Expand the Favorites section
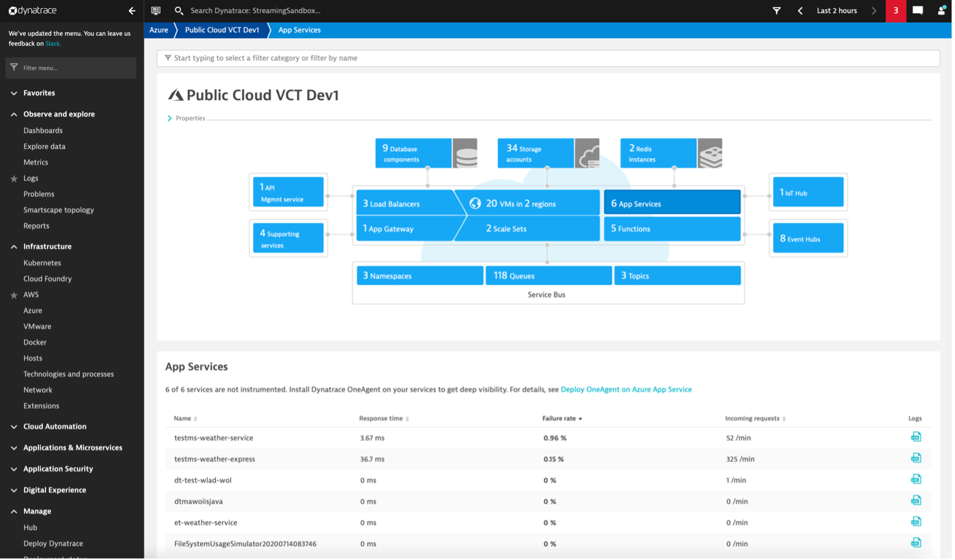The width and height of the screenshot is (955, 560). point(14,93)
